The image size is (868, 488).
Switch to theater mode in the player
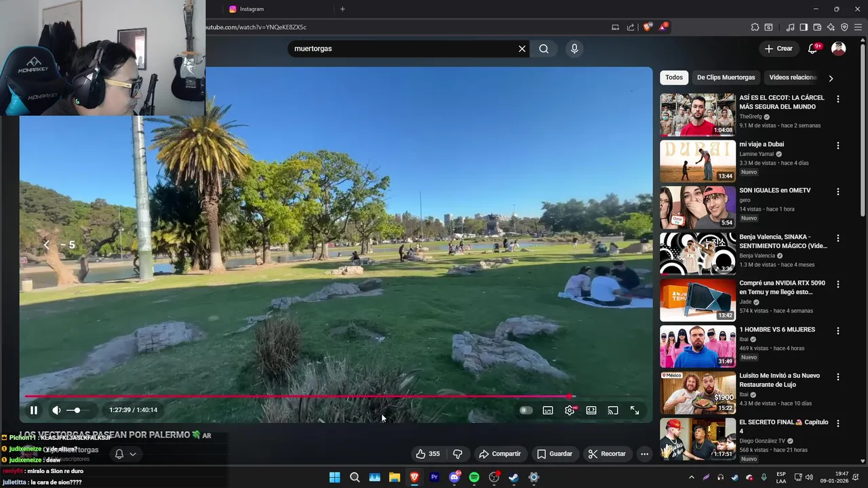591,410
